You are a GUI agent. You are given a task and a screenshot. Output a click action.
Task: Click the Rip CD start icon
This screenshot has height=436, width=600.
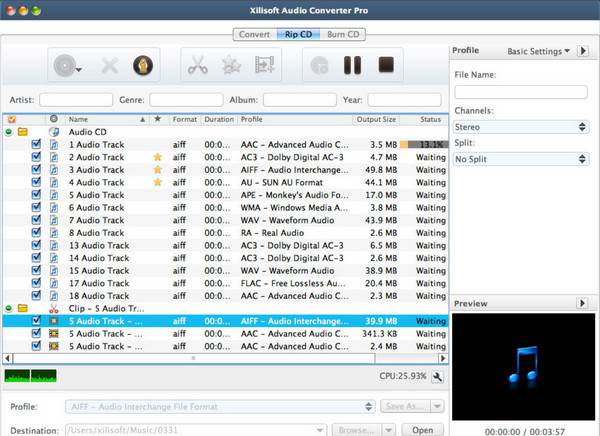coord(319,65)
